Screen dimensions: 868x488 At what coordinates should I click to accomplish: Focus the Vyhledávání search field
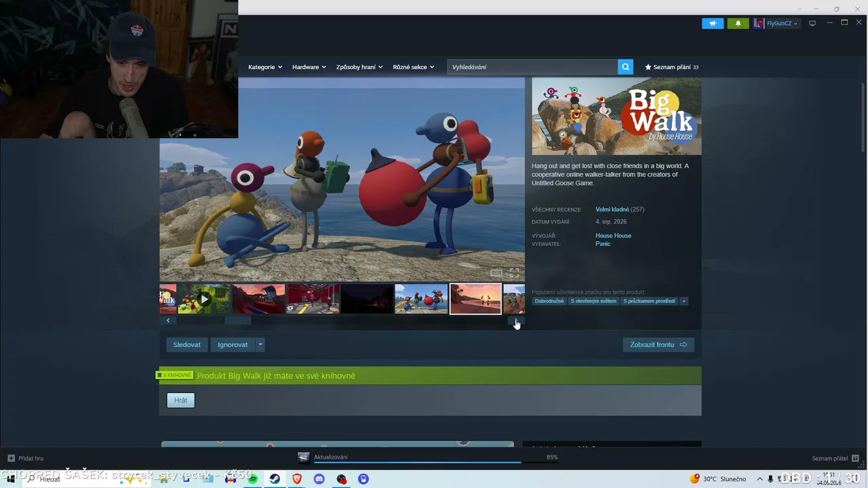click(x=532, y=66)
